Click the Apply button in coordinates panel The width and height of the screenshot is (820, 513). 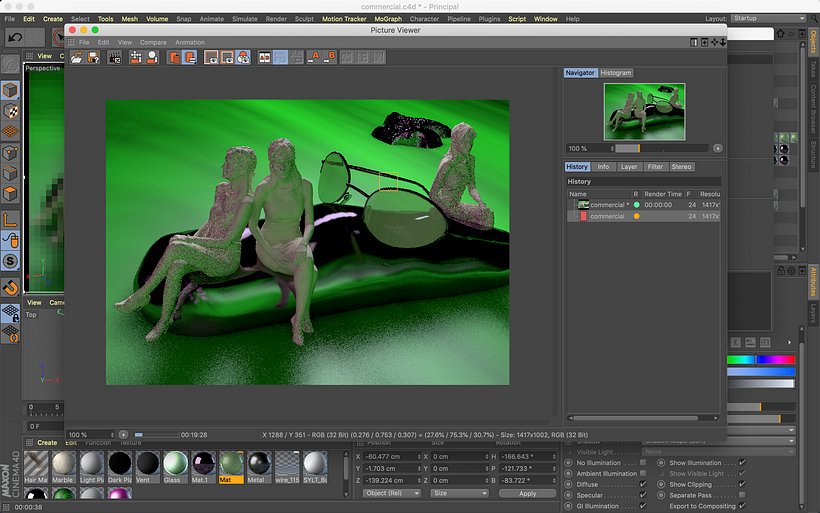pyautogui.click(x=527, y=493)
